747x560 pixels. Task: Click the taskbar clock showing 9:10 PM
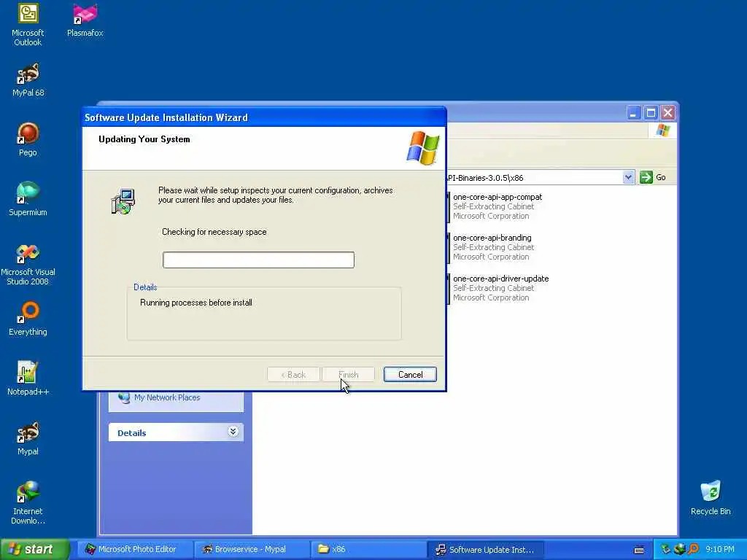coord(720,550)
